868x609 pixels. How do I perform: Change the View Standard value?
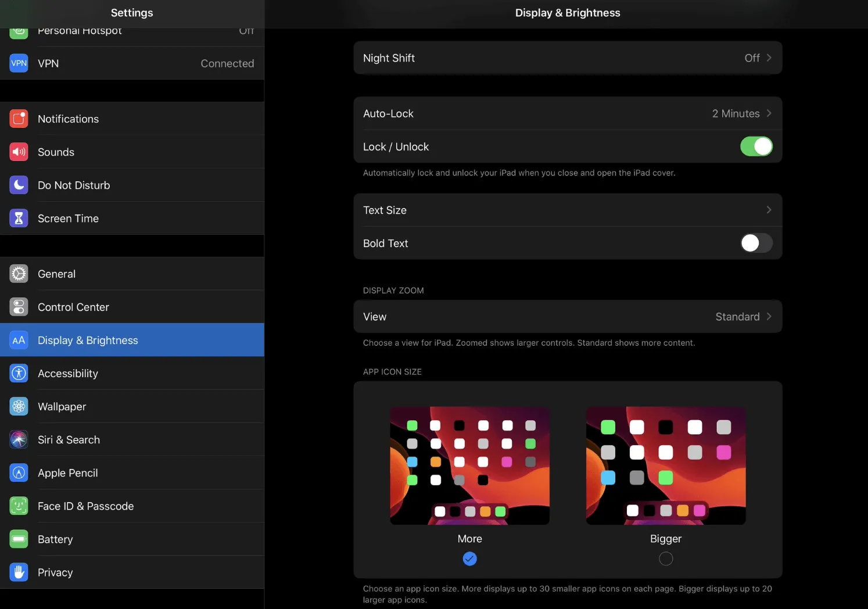(x=737, y=317)
